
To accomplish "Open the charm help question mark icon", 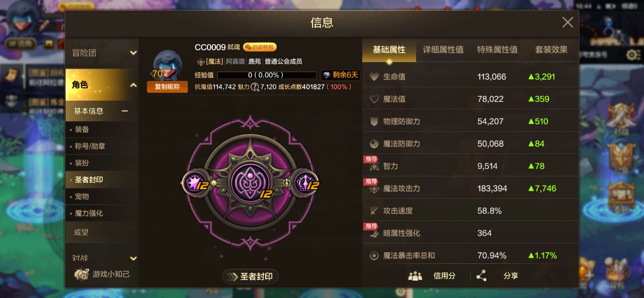I will click(255, 87).
